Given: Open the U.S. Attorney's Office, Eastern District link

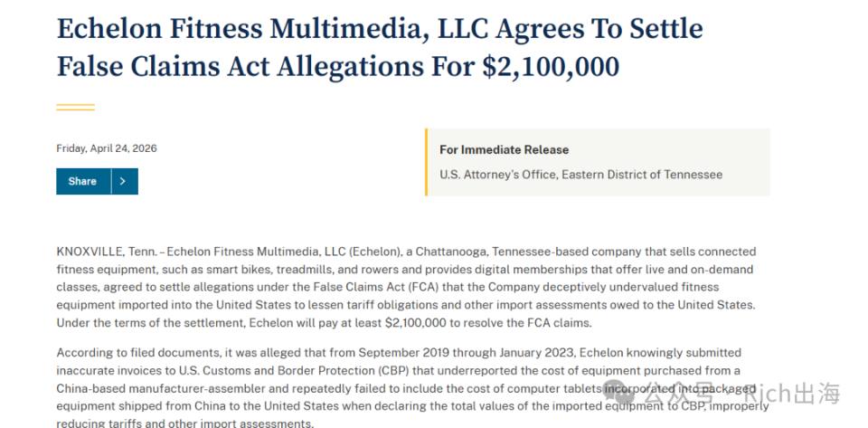Looking at the screenshot, I should point(580,175).
